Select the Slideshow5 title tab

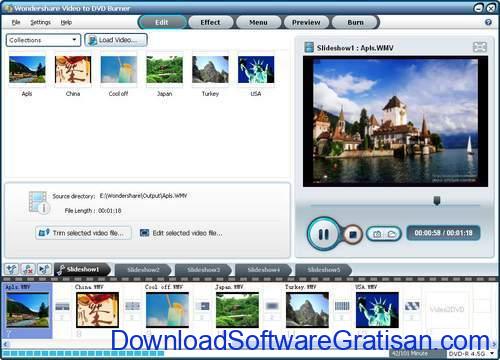[323, 270]
